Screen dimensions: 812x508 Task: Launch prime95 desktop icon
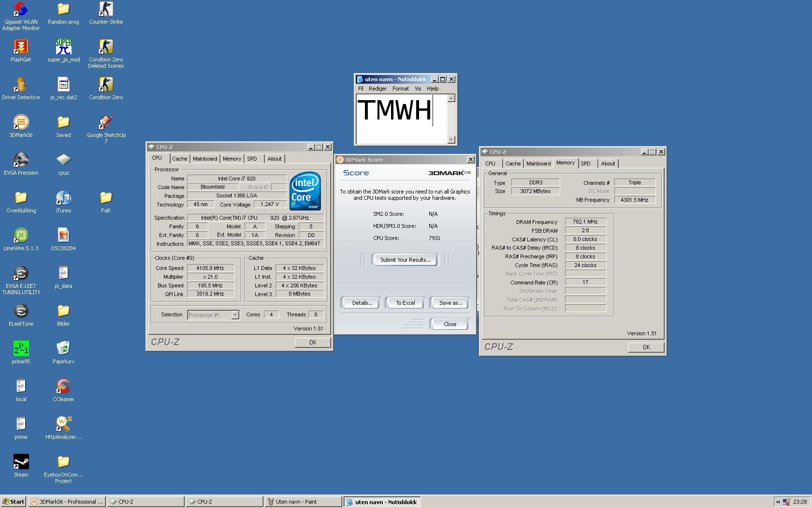pyautogui.click(x=21, y=353)
